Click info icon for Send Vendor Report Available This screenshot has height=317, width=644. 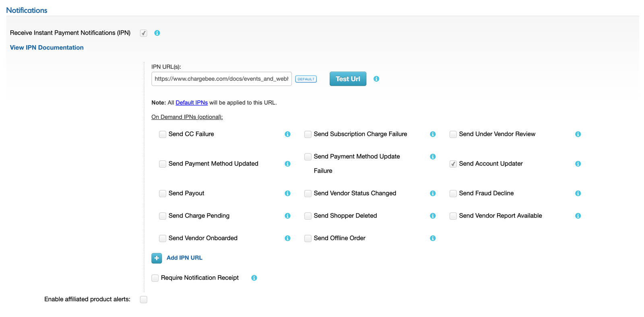(x=578, y=216)
